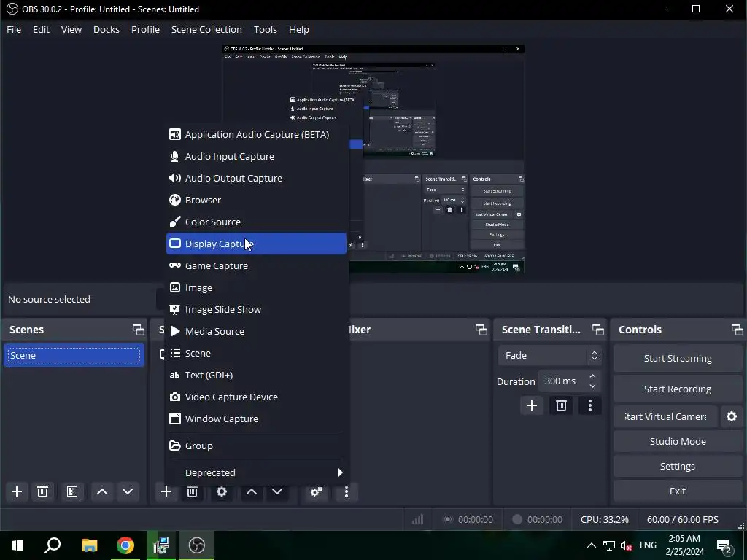Undock the Scene Transitions panel
This screenshot has height=560, width=747.
click(x=598, y=330)
